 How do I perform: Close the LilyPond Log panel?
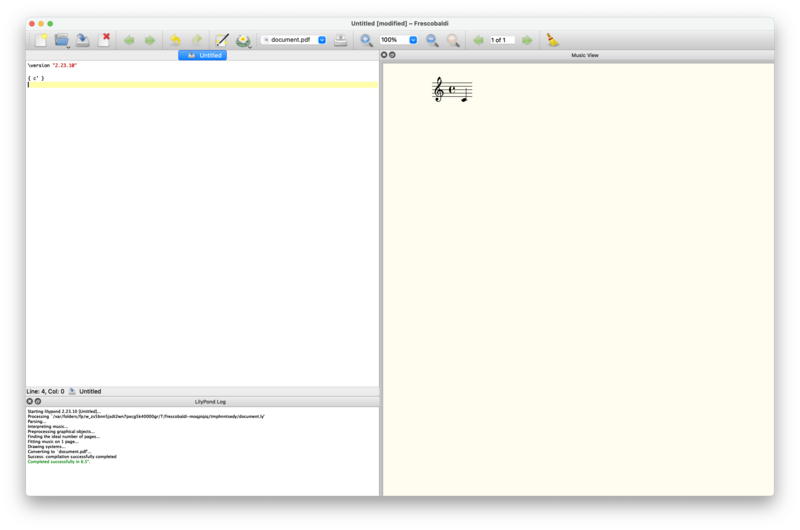click(x=30, y=401)
